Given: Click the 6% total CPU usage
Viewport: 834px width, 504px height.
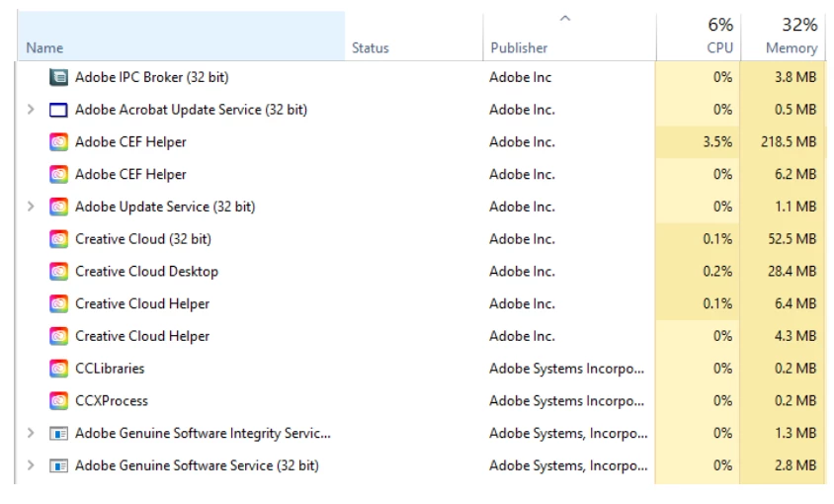Looking at the screenshot, I should pos(720,25).
